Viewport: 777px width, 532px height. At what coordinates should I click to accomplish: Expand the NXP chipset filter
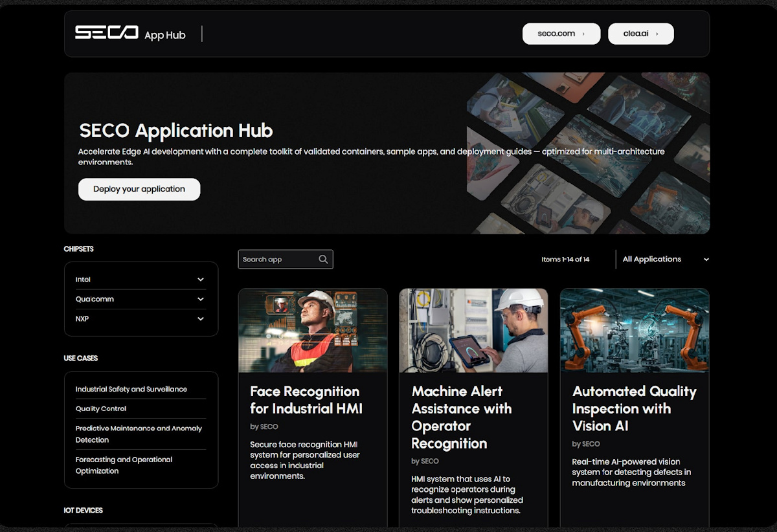click(141, 319)
